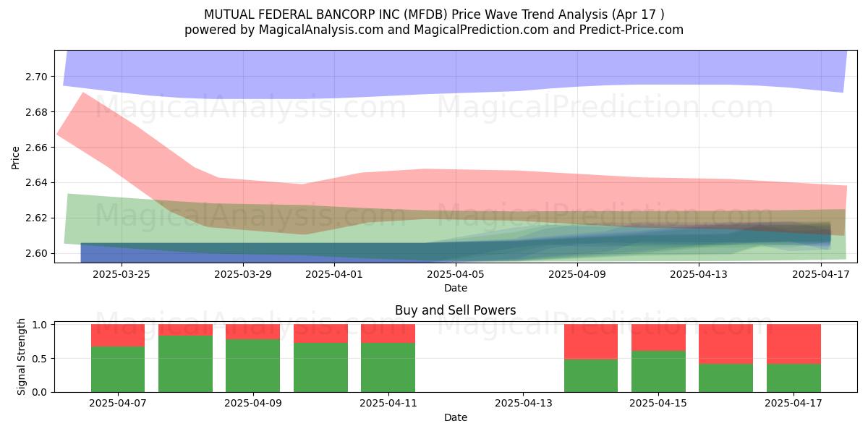The image size is (868, 434).
Task: Click the 2025-04-15 date tick in bar chart
Action: [659, 403]
